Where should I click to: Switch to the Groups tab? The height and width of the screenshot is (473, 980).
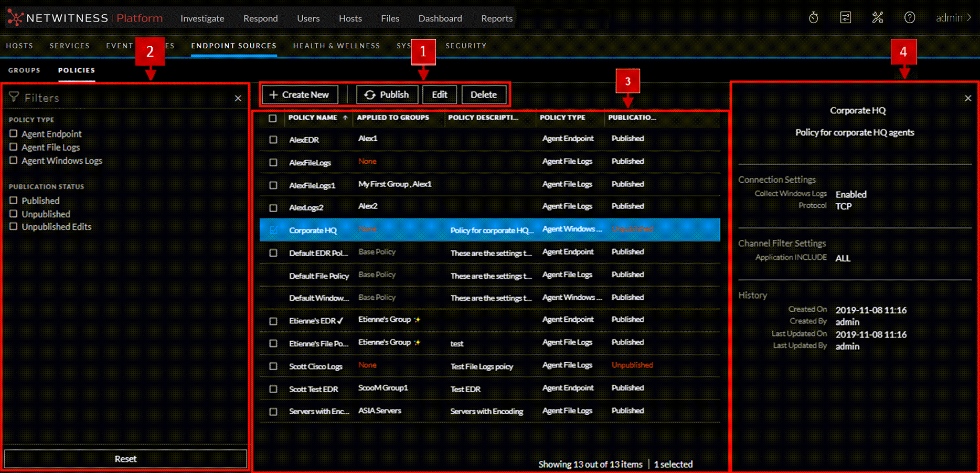(x=24, y=70)
